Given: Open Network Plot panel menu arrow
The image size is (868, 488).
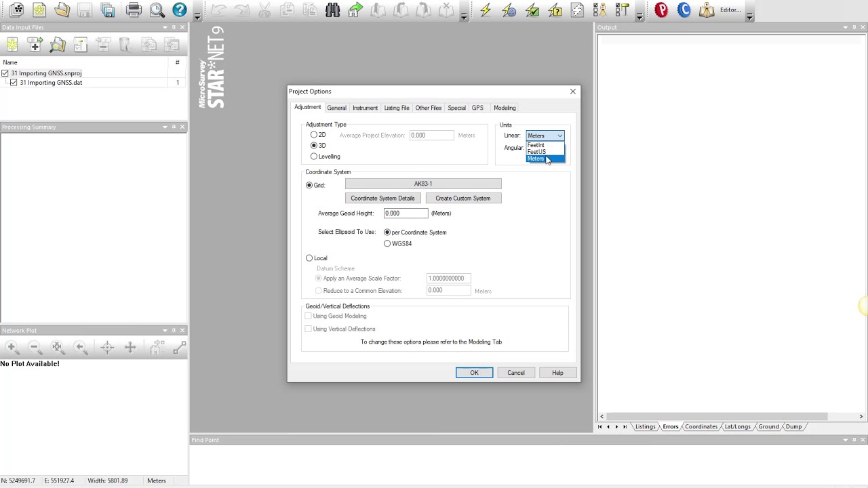Looking at the screenshot, I should [x=165, y=330].
